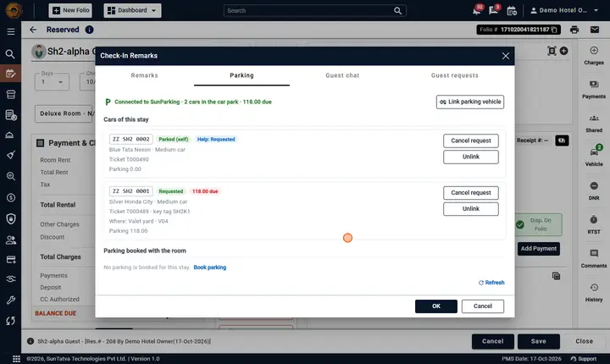
Task: Click the ZZ SH2 0002 plate label
Action: 131,139
